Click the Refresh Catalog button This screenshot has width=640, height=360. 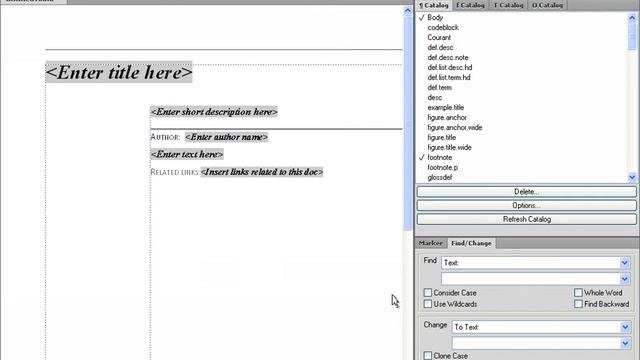click(x=527, y=219)
